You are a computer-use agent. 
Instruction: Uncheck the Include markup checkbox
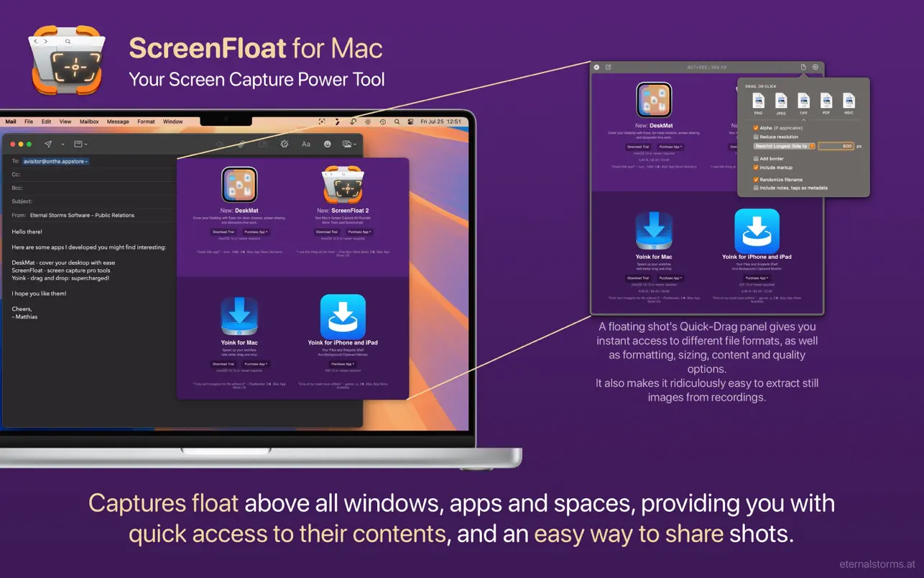point(756,168)
